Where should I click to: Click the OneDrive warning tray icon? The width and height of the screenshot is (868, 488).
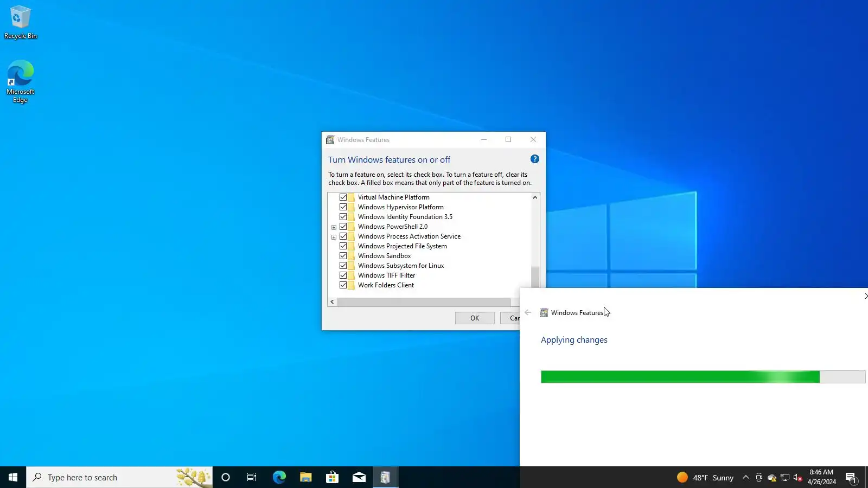click(772, 477)
